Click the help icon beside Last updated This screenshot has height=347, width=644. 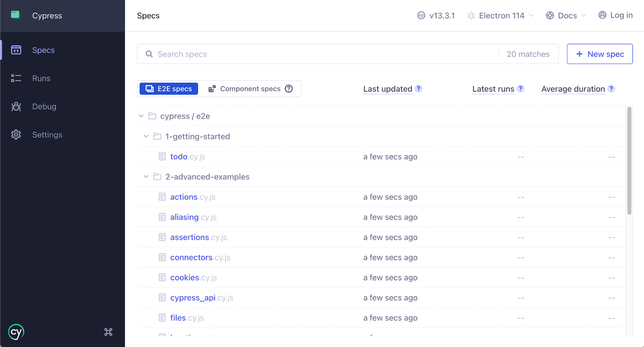[419, 89]
